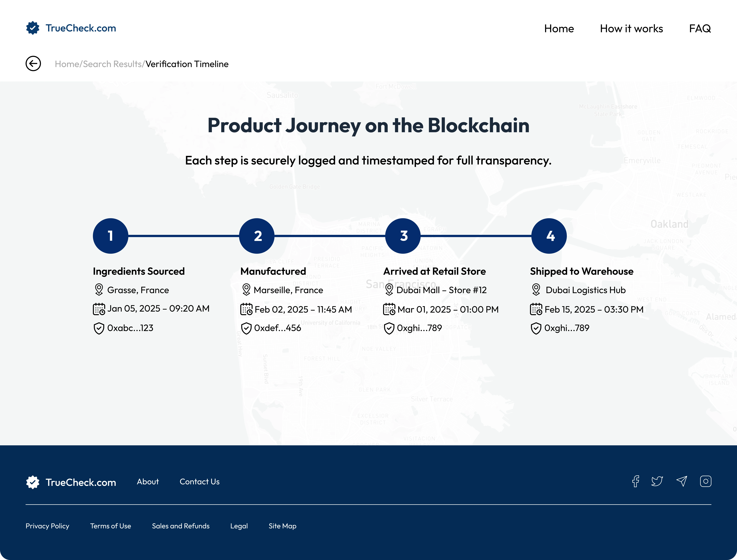
Task: Select timeline step 1 marker
Action: tap(110, 236)
